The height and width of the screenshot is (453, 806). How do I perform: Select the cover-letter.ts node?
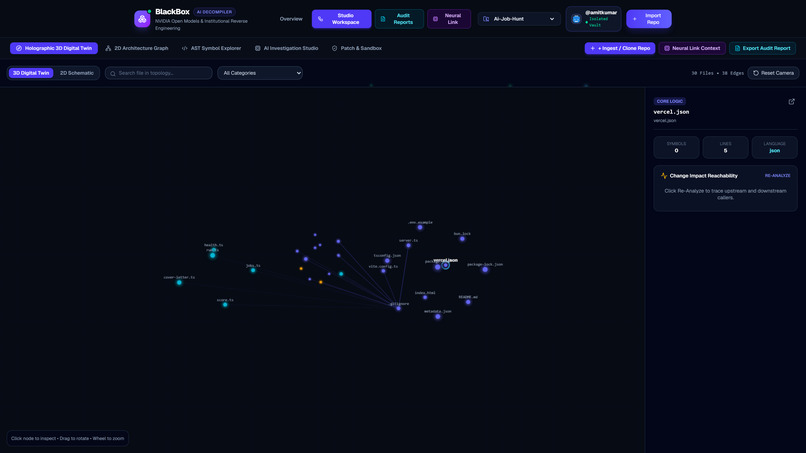[x=179, y=282]
